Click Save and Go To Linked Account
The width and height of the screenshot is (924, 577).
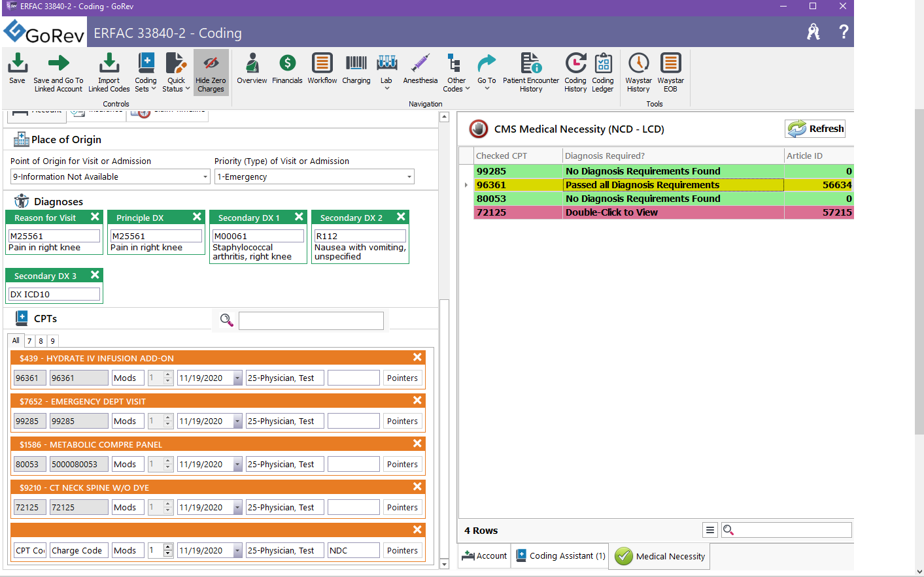tap(58, 72)
